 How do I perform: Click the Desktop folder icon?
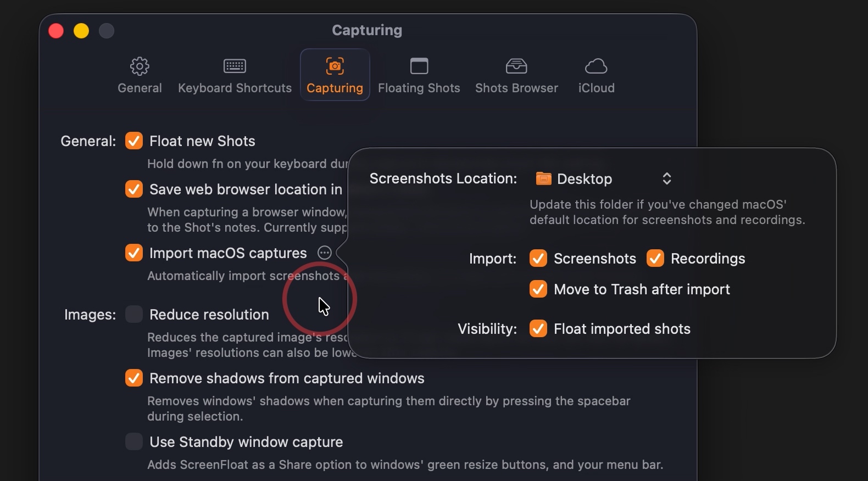click(543, 178)
